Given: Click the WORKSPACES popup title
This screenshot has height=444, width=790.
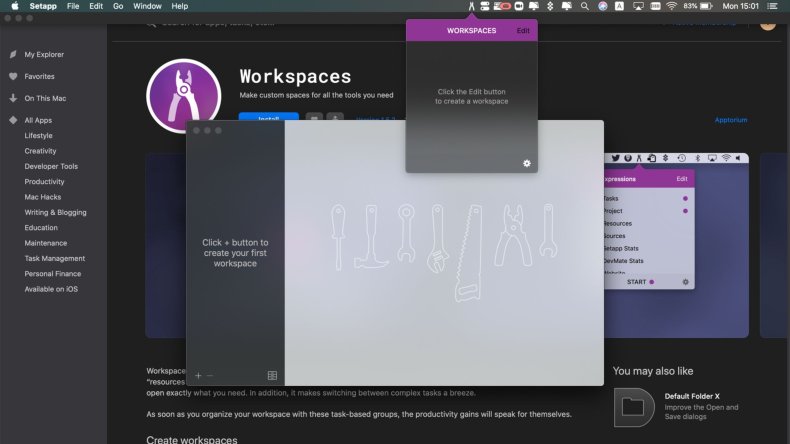Looking at the screenshot, I should [x=471, y=31].
